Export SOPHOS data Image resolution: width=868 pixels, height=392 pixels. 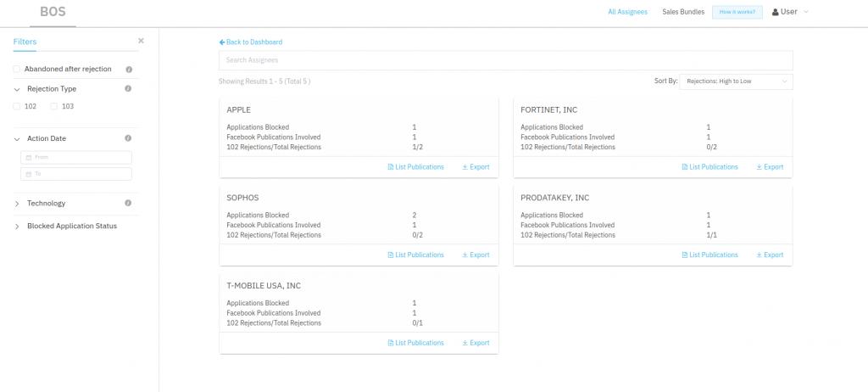476,255
